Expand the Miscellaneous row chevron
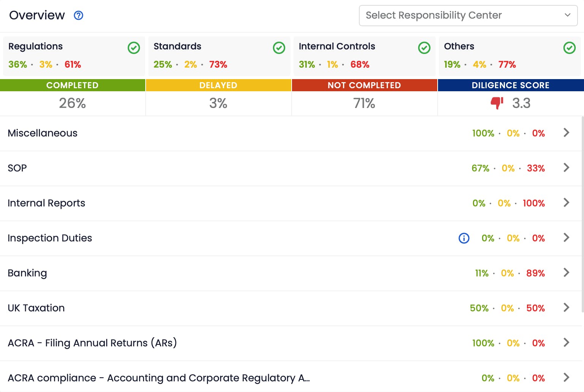Image resolution: width=584 pixels, height=392 pixels. pos(566,133)
